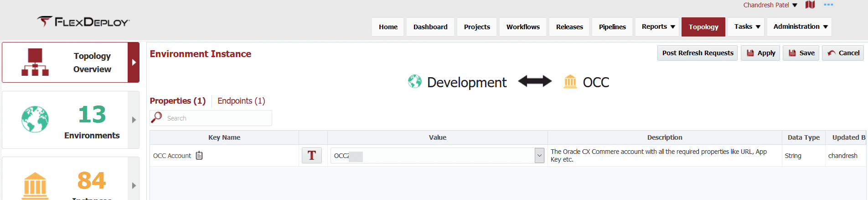Open the Pipelines menu

coord(612,27)
